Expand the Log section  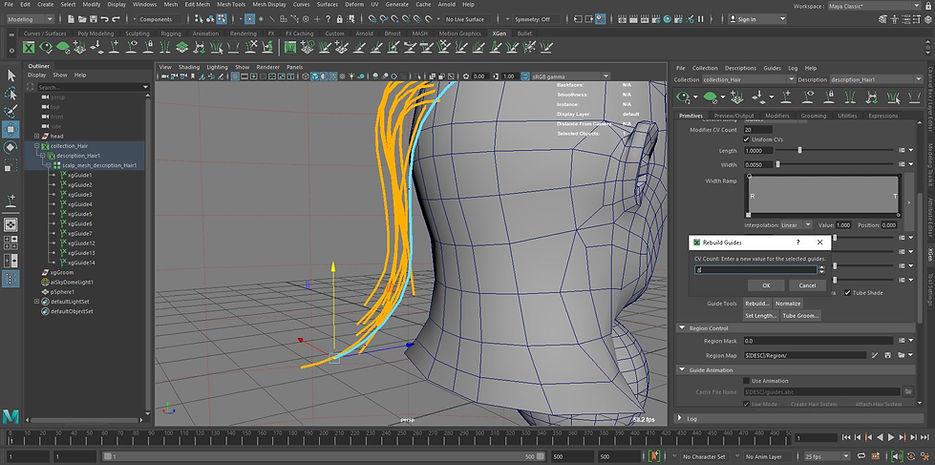coord(682,418)
